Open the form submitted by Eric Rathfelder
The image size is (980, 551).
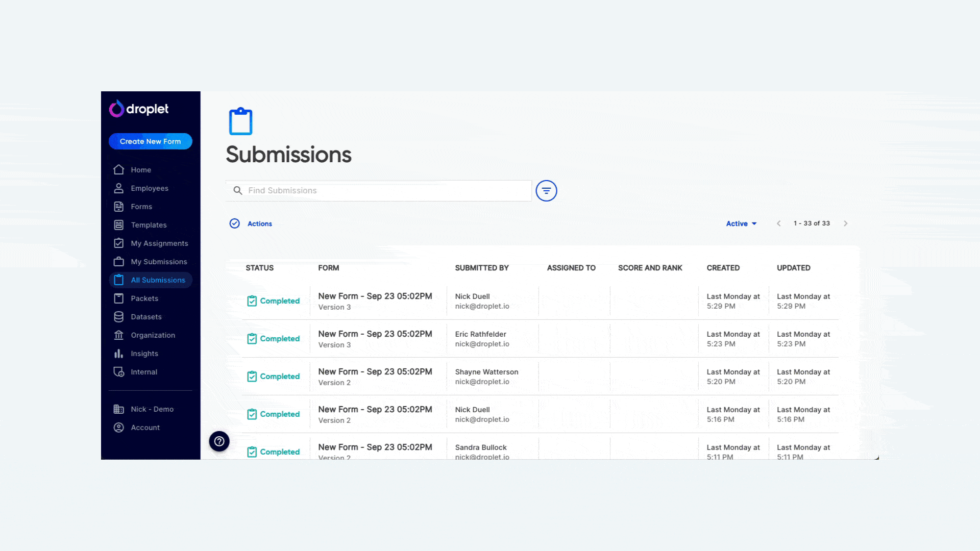click(x=375, y=334)
